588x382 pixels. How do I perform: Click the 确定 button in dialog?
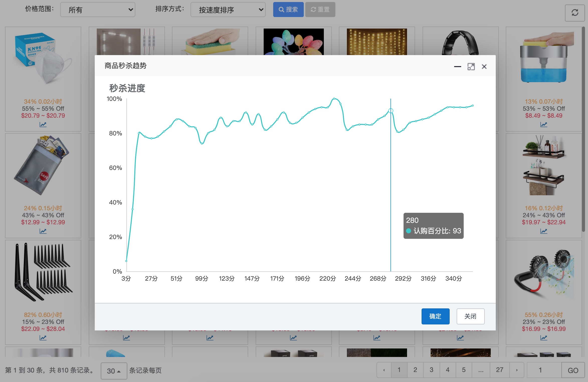pos(435,316)
